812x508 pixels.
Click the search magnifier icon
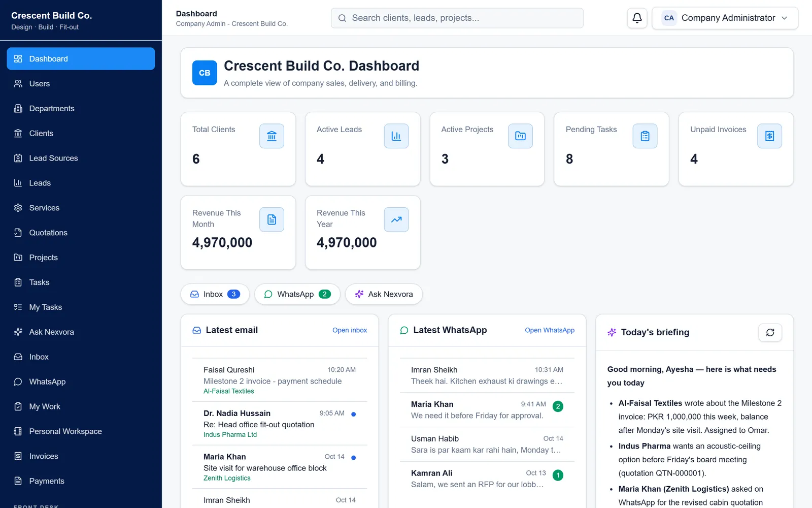pos(342,18)
